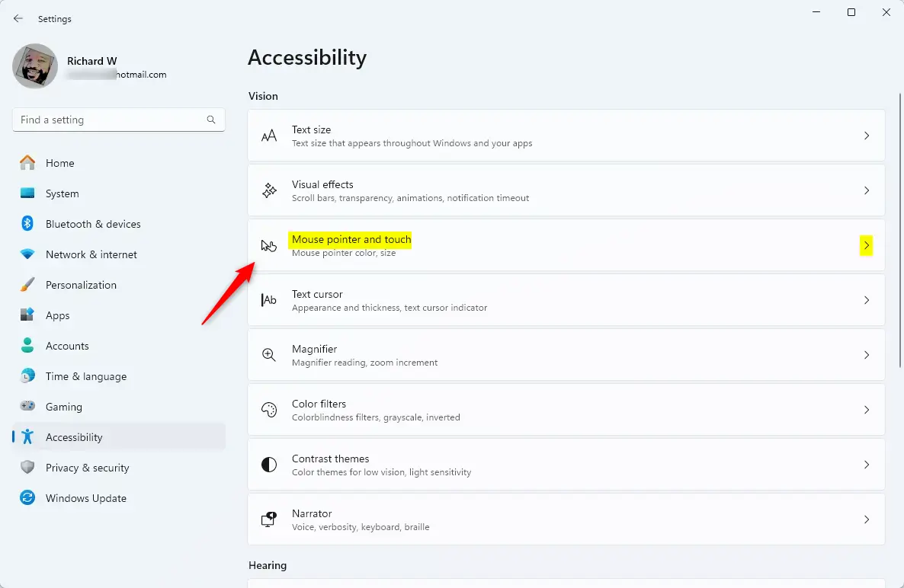Screen dimensions: 904x588
Task: Click the Visual effects sparkle icon
Action: pyautogui.click(x=269, y=190)
